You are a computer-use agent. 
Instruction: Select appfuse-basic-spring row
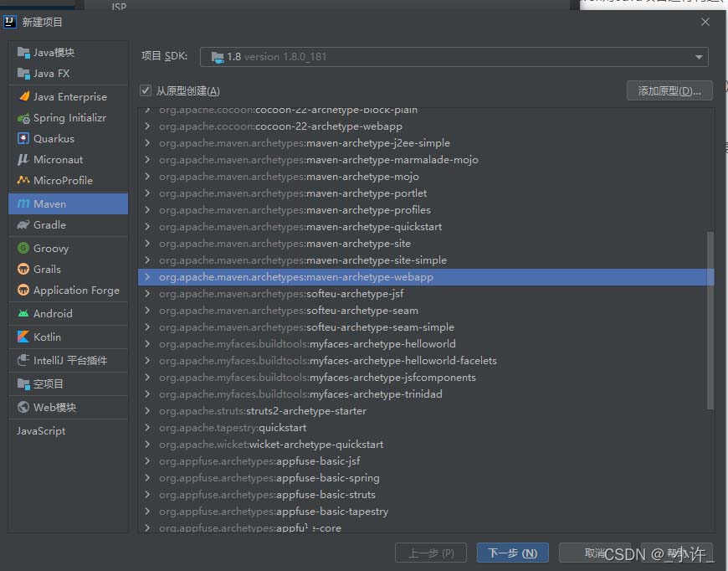point(426,477)
